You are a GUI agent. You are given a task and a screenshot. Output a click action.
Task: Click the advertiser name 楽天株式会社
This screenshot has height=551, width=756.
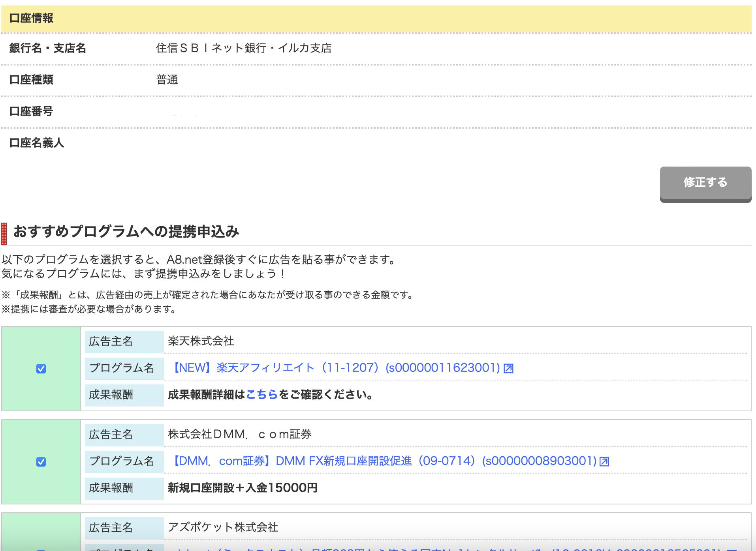pyautogui.click(x=201, y=341)
